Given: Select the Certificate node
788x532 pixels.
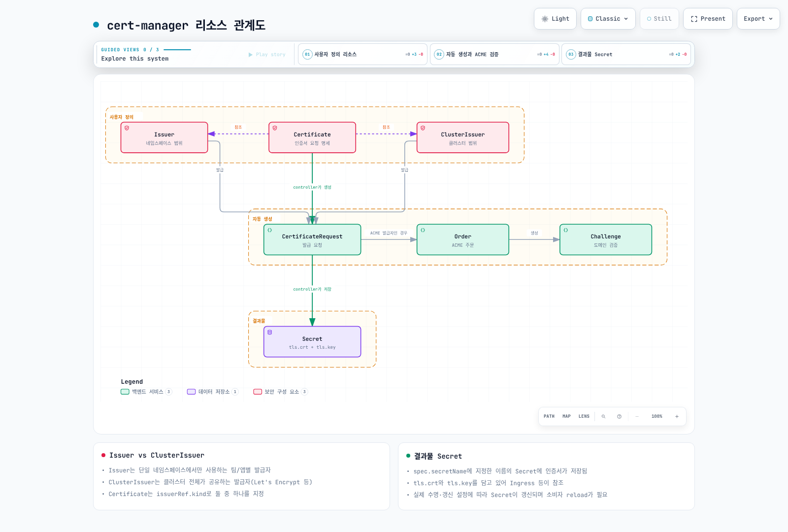Looking at the screenshot, I should click(x=312, y=137).
